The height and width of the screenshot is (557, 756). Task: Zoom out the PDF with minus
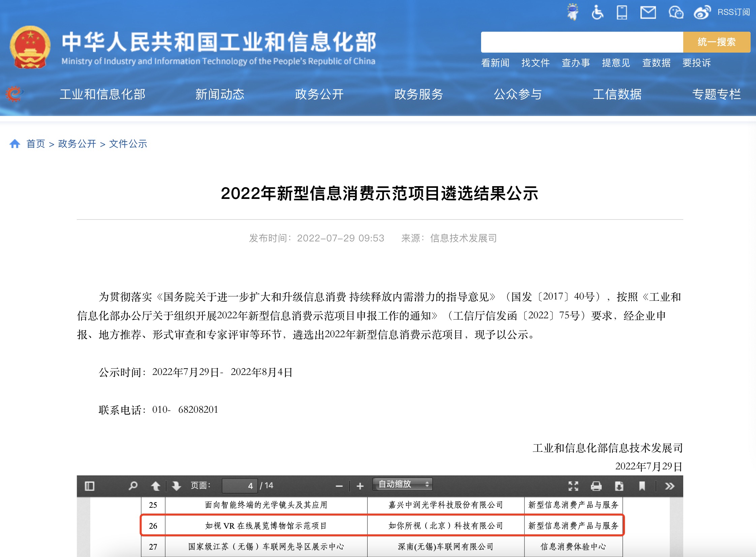pyautogui.click(x=339, y=486)
